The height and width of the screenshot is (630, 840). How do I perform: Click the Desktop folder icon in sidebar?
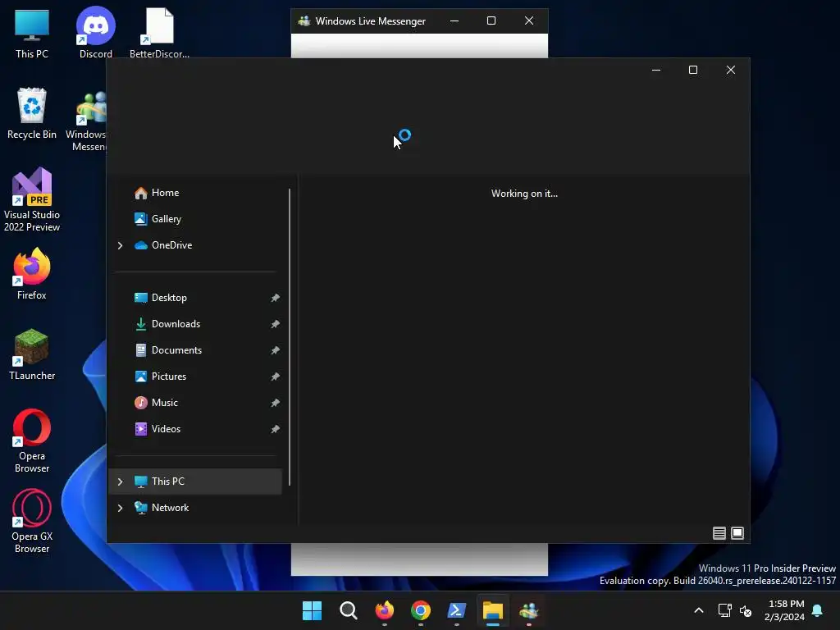(141, 298)
